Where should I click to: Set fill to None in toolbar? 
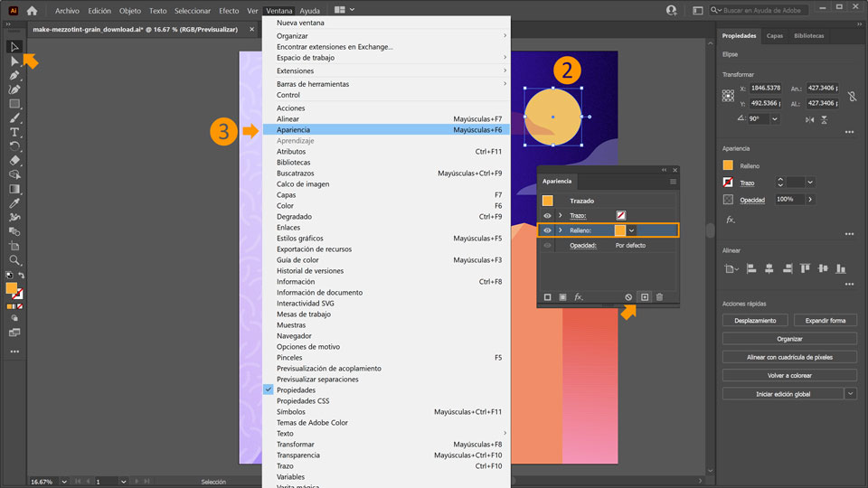click(x=20, y=306)
